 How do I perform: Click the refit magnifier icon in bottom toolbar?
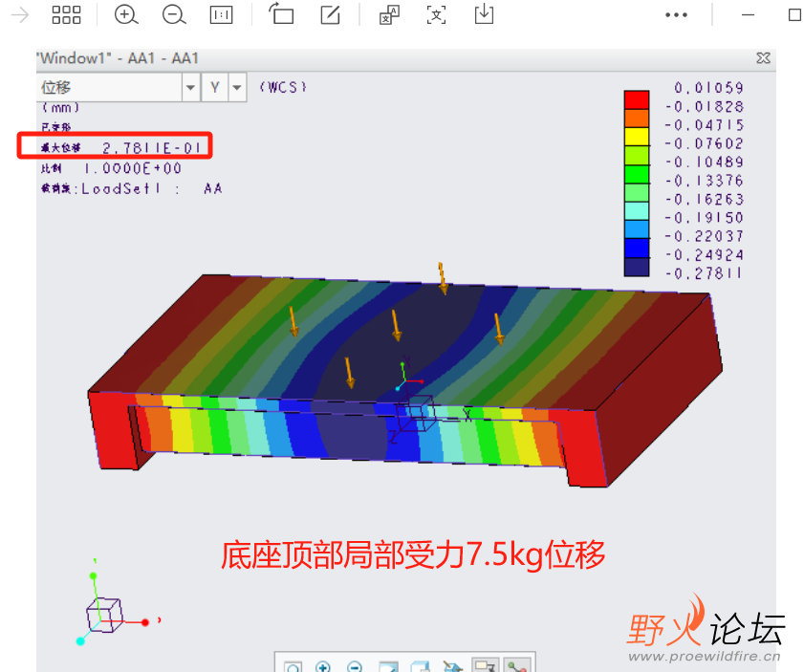[x=293, y=666]
